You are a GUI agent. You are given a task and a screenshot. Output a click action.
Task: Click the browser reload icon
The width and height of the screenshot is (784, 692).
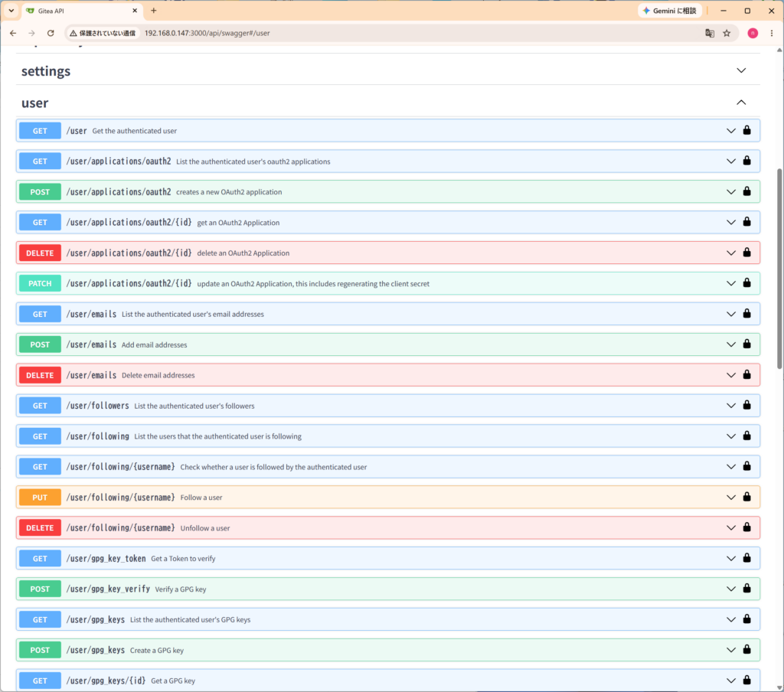pyautogui.click(x=51, y=33)
